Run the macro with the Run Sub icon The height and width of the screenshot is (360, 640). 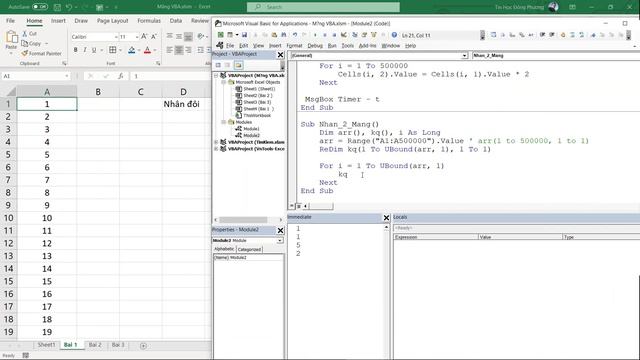click(x=315, y=35)
